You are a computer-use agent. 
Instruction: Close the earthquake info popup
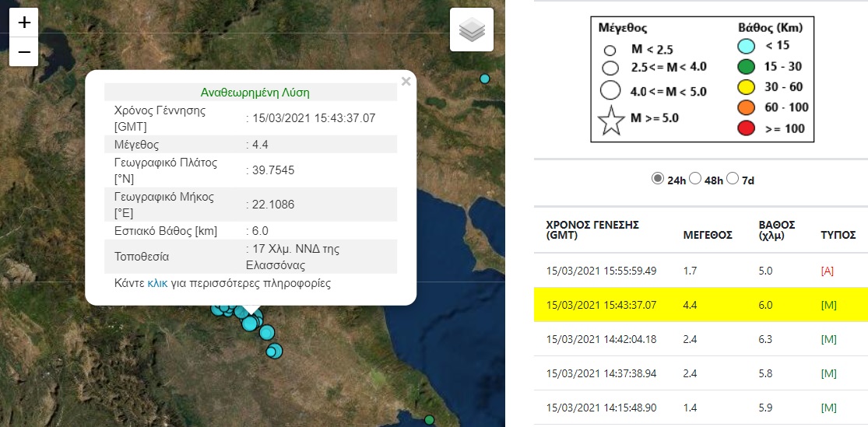pos(406,81)
